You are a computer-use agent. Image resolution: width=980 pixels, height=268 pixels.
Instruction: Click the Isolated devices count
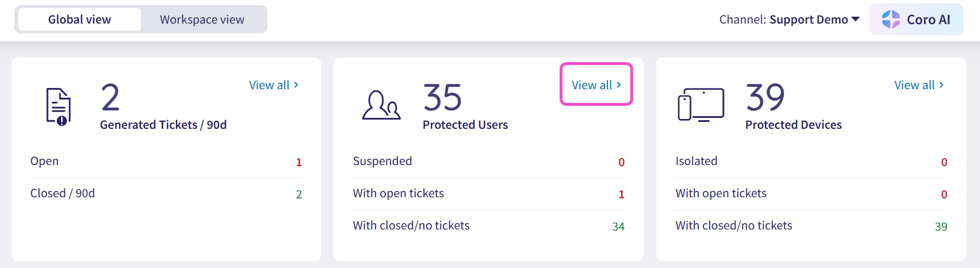[x=944, y=162]
